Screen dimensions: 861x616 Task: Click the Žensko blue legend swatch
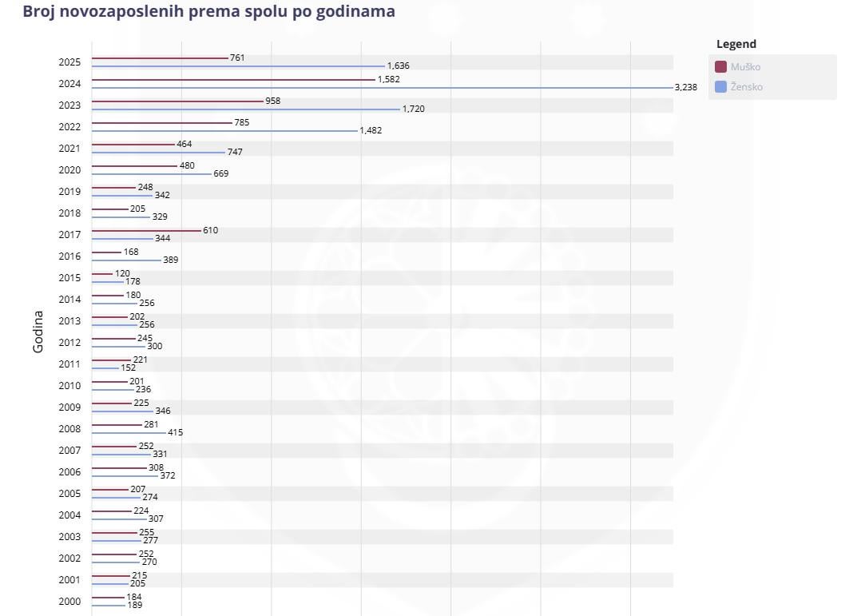coord(721,87)
